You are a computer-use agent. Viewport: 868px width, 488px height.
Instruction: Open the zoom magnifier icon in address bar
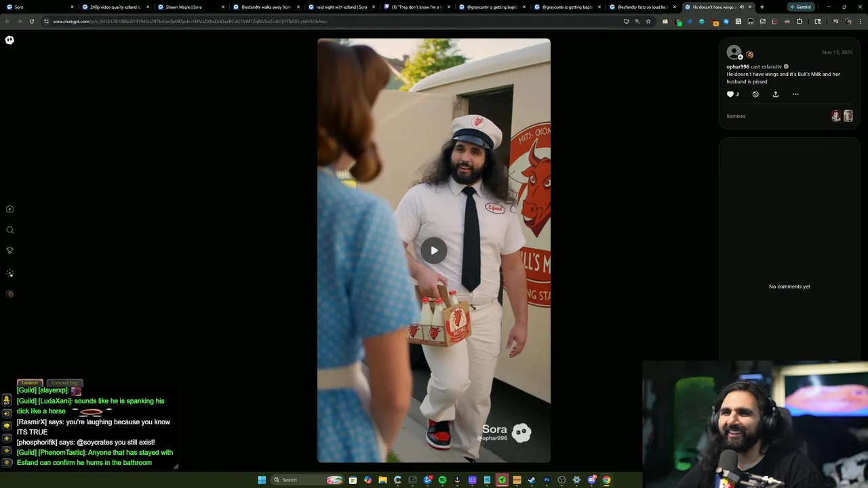(637, 21)
